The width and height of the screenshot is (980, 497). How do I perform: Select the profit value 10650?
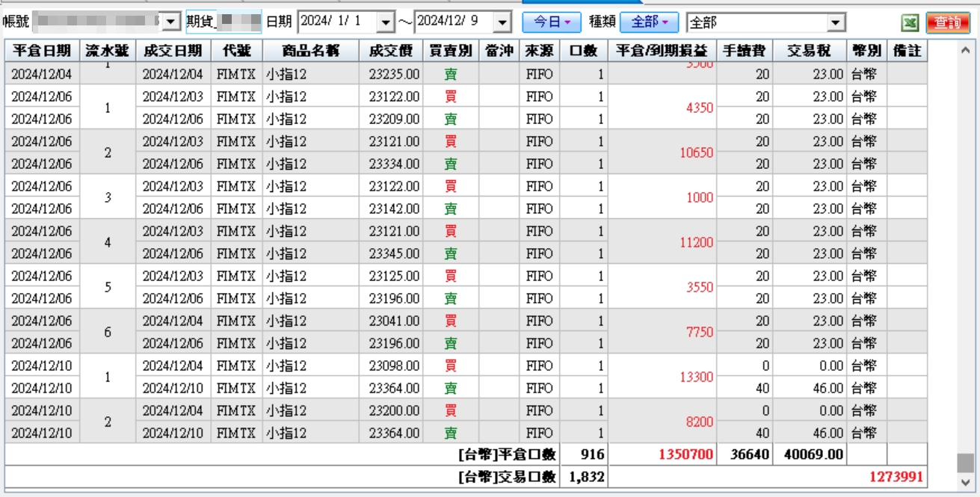point(697,152)
